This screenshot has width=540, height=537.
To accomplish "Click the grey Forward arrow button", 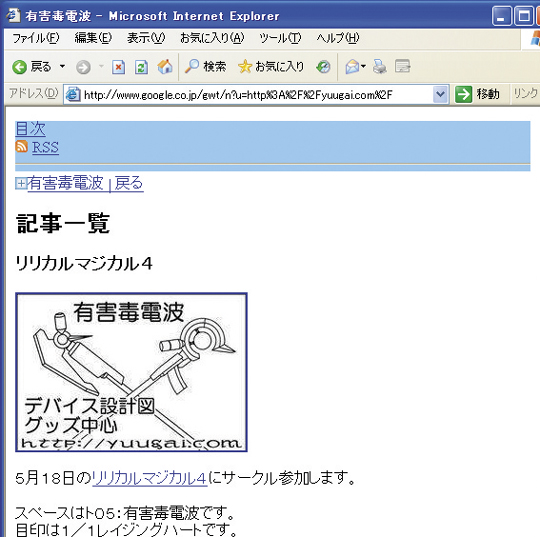I will click(x=83, y=67).
